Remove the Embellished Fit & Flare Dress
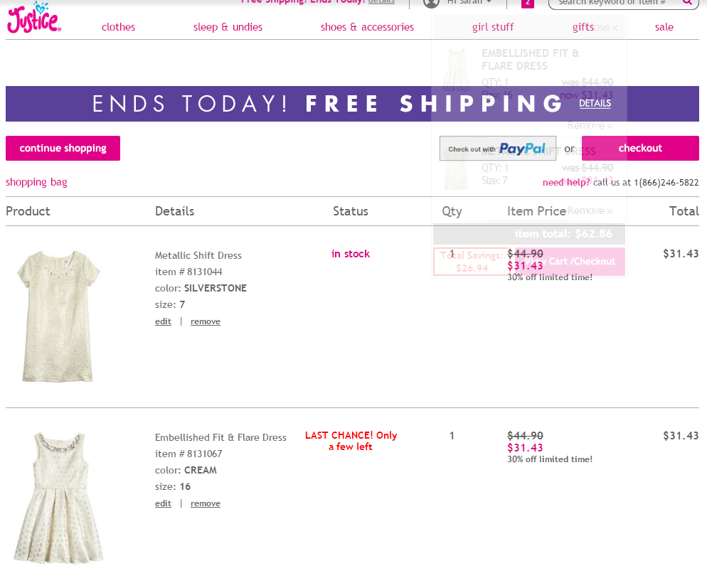The width and height of the screenshot is (707, 588). click(x=205, y=503)
